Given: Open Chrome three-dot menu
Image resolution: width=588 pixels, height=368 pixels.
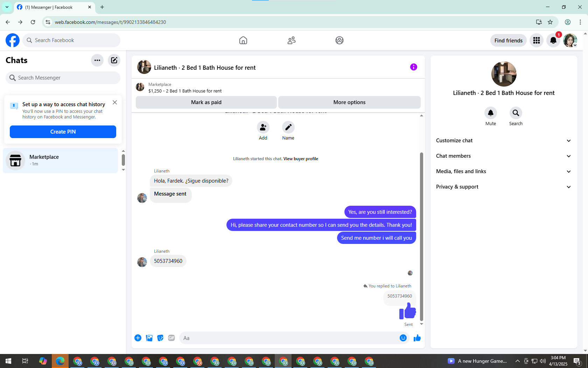Looking at the screenshot, I should point(580,22).
